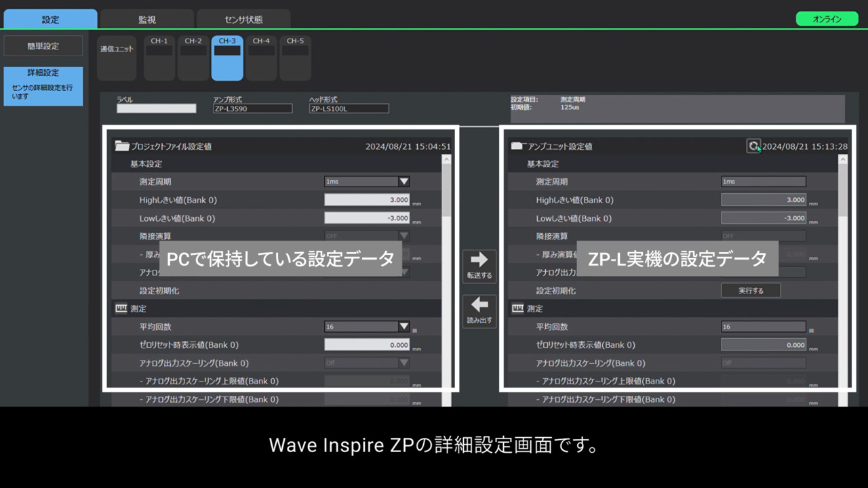868x488 pixels.
Task: Click the green オンライン status button
Action: (827, 19)
